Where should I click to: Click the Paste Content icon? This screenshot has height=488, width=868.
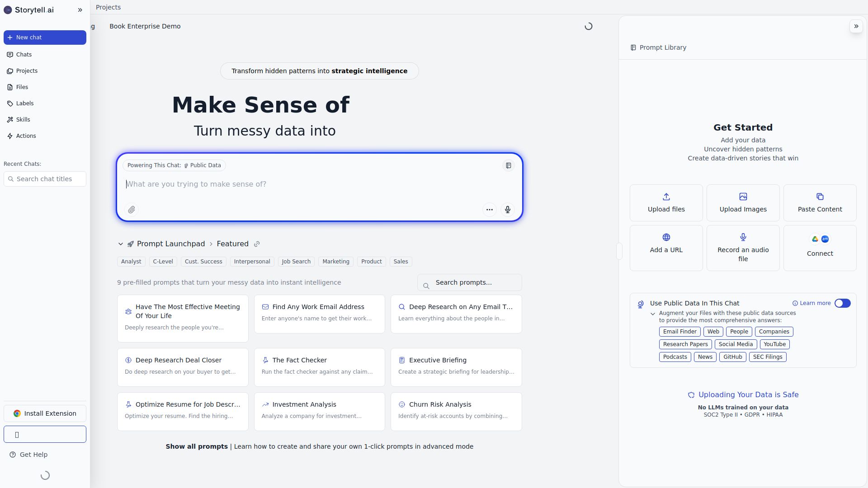(x=819, y=202)
